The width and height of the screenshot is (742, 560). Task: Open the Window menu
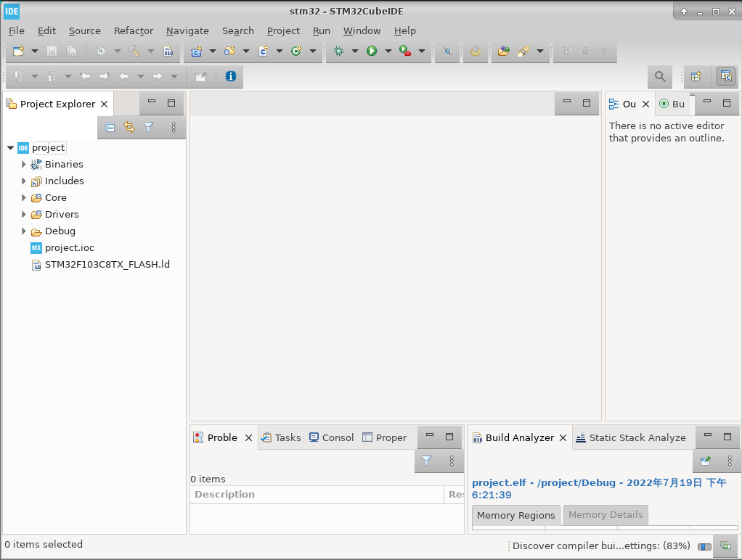pos(362,30)
